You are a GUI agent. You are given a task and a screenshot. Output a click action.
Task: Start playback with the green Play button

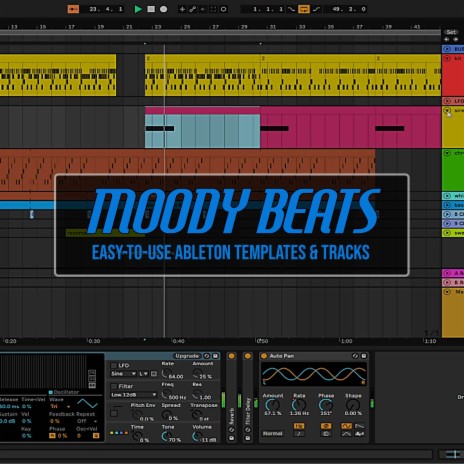click(138, 9)
